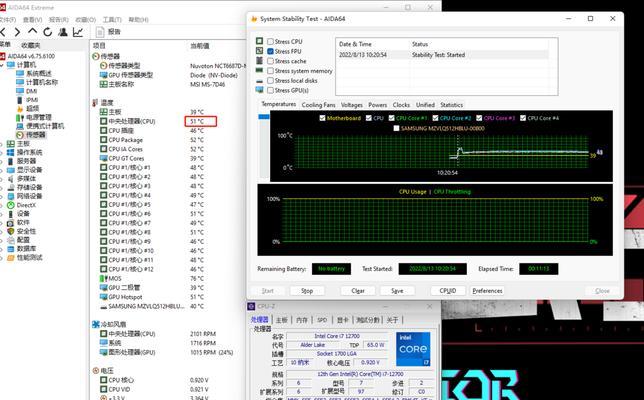Click the Save button in stability test
Viewport: 644px width, 400px height.
(x=397, y=291)
